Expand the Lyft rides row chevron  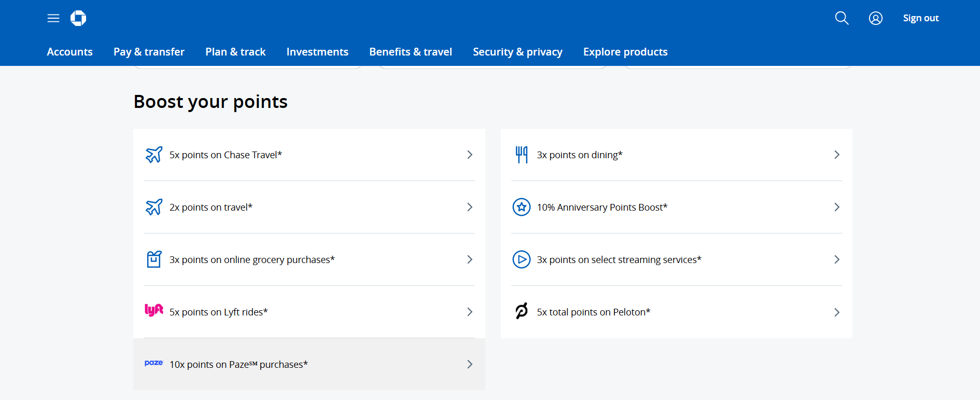470,312
